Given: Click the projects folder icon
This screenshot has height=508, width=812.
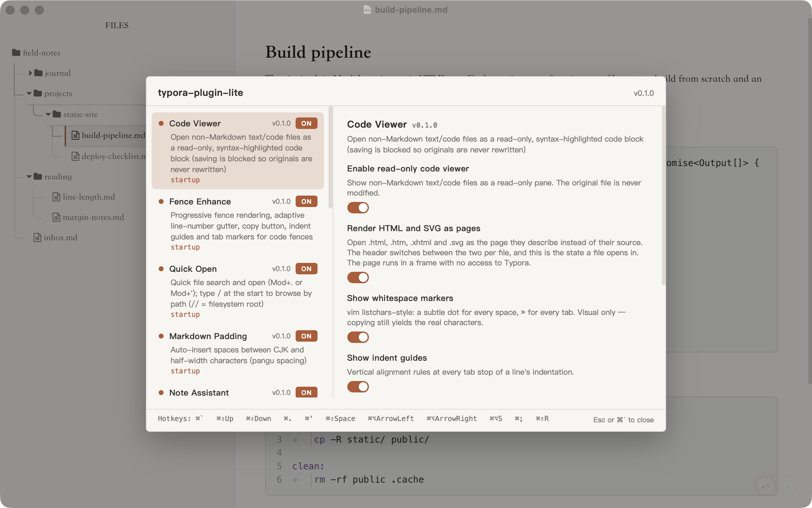Looking at the screenshot, I should (x=38, y=93).
